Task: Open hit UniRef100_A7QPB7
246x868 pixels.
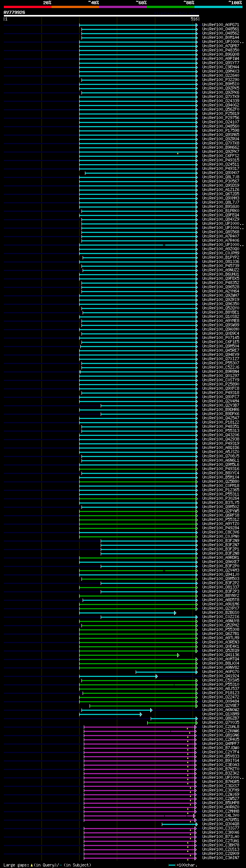Action: click(221, 46)
